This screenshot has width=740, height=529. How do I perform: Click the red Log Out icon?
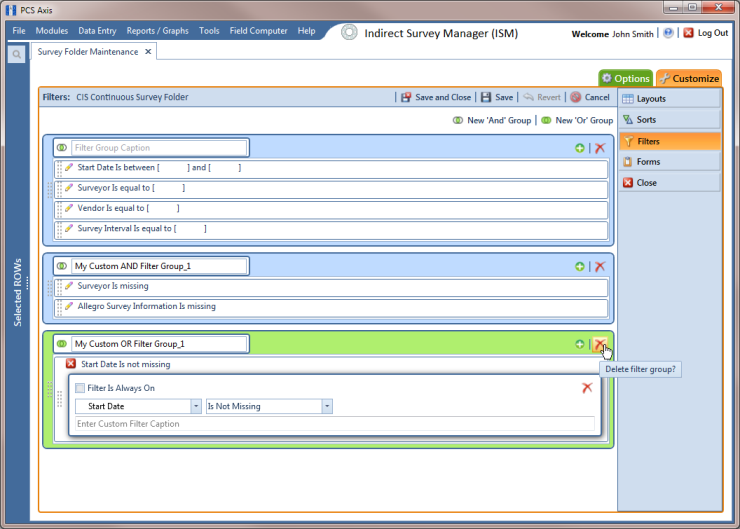[x=689, y=33]
